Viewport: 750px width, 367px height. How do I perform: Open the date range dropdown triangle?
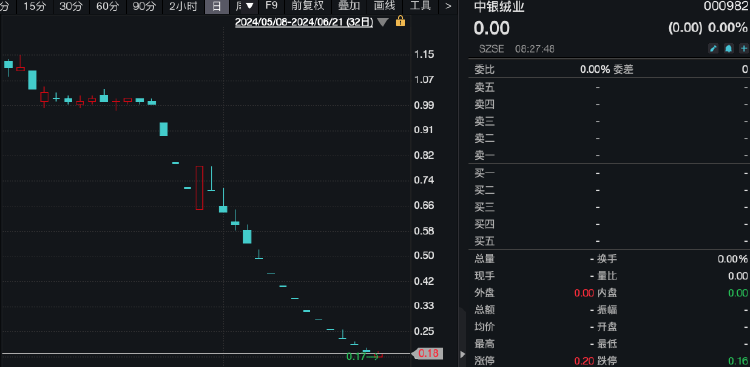pyautogui.click(x=382, y=22)
